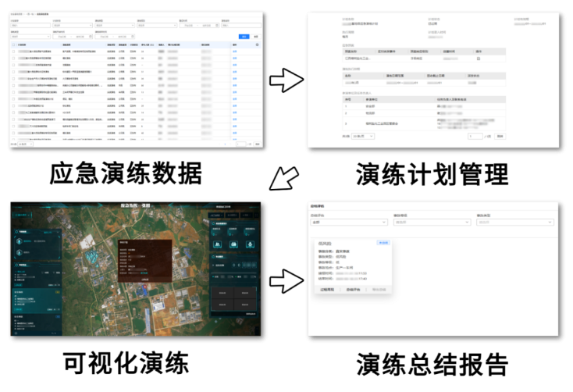Click the red location marker on the map
Screen dimensions: 573x392
point(144,288)
